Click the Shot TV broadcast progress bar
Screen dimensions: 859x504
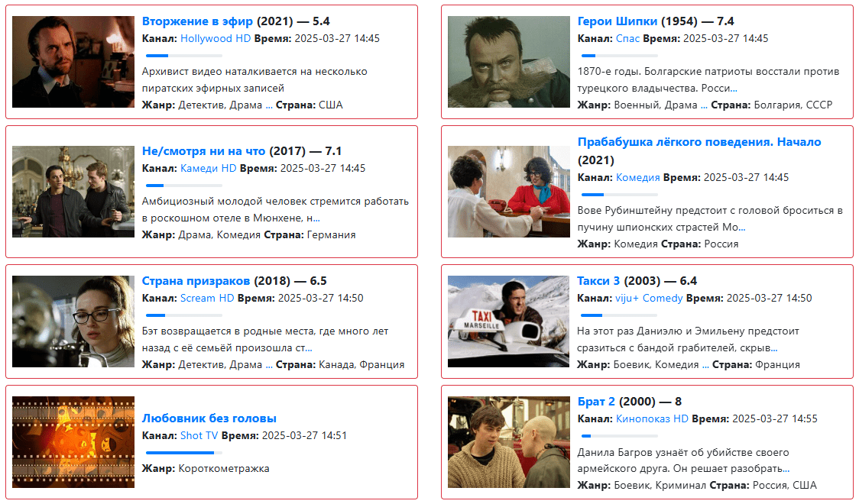(184, 453)
